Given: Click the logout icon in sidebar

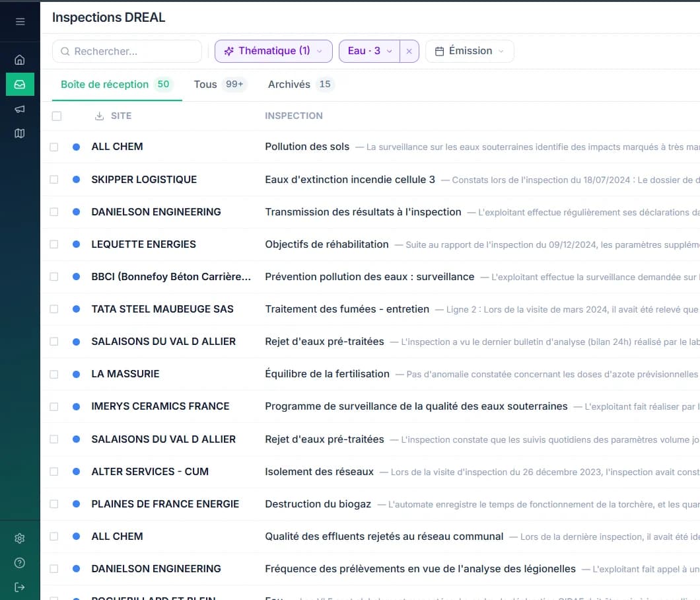Looking at the screenshot, I should click(x=20, y=587).
